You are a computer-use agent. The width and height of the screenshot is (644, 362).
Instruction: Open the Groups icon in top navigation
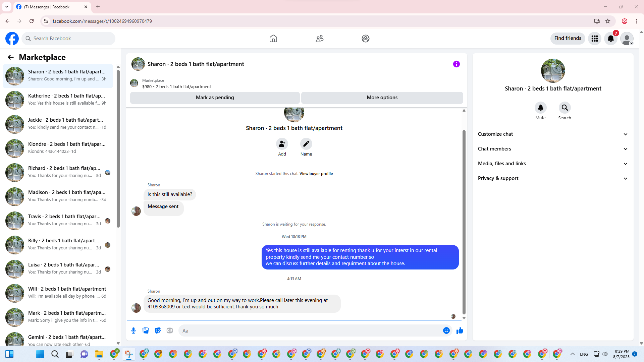coord(366,39)
